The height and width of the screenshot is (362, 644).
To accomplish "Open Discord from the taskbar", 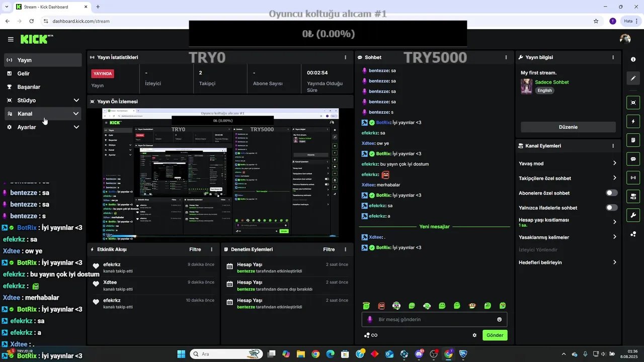I will click(x=419, y=354).
